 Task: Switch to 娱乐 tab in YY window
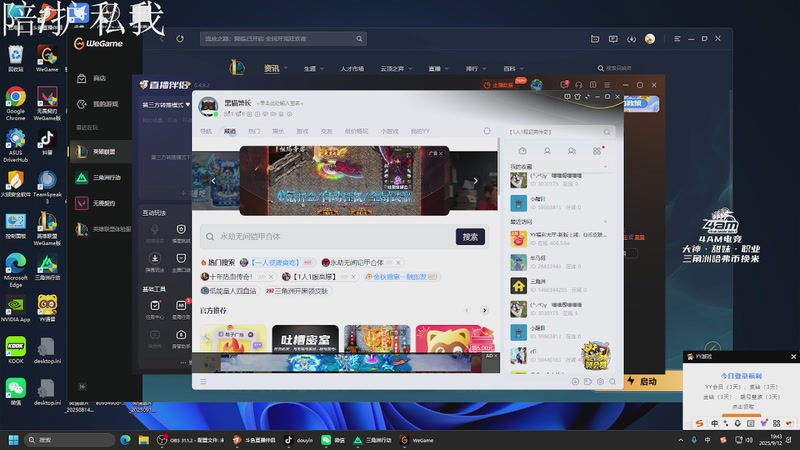coord(278,131)
